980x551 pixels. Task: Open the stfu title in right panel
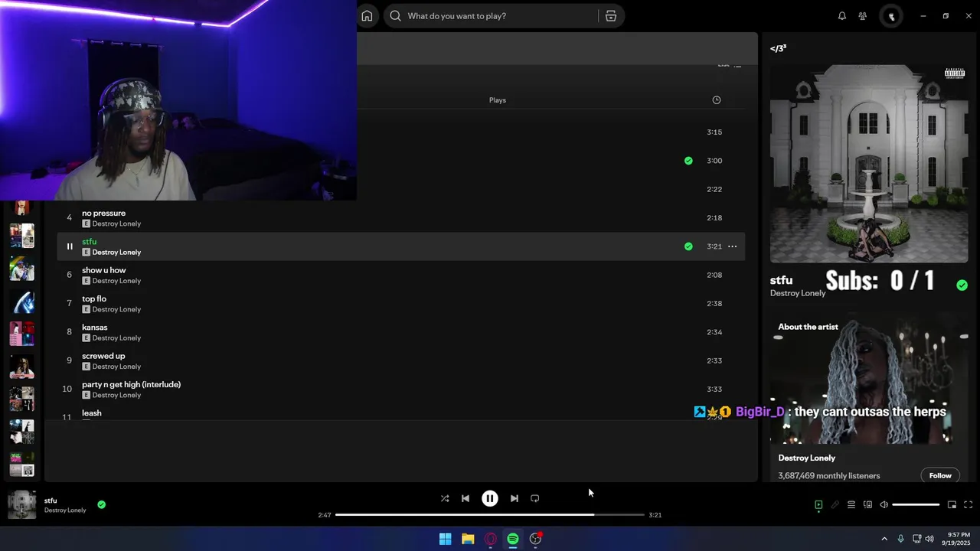click(x=782, y=281)
